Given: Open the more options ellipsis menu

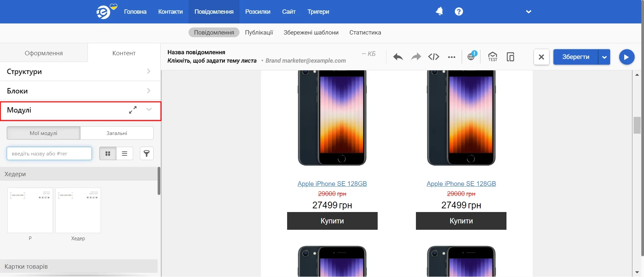Looking at the screenshot, I should point(452,57).
